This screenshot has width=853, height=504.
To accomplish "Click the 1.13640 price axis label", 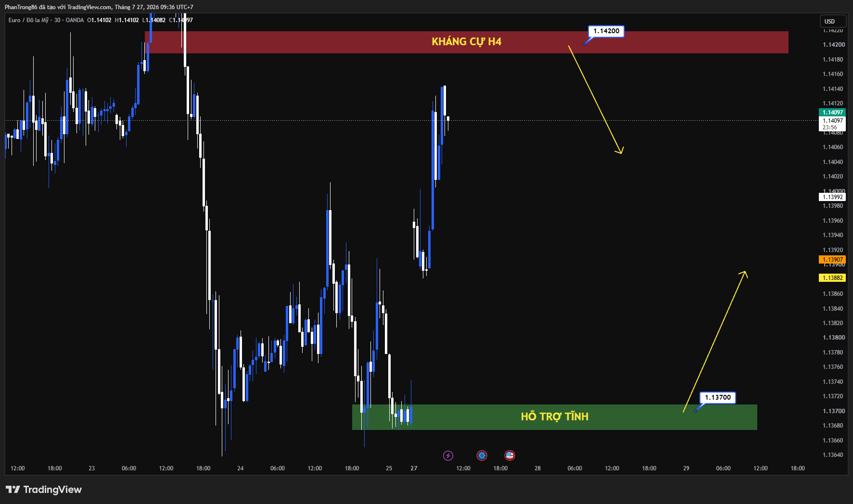I will (x=833, y=455).
